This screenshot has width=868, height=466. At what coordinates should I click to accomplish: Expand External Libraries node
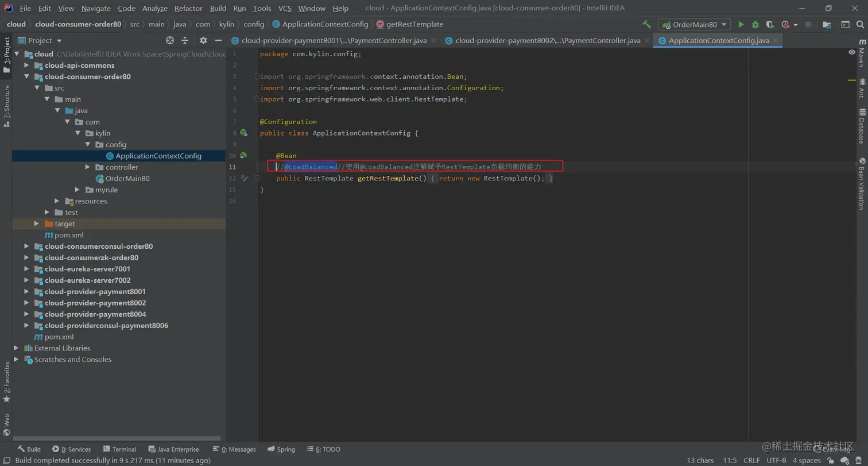(17, 348)
